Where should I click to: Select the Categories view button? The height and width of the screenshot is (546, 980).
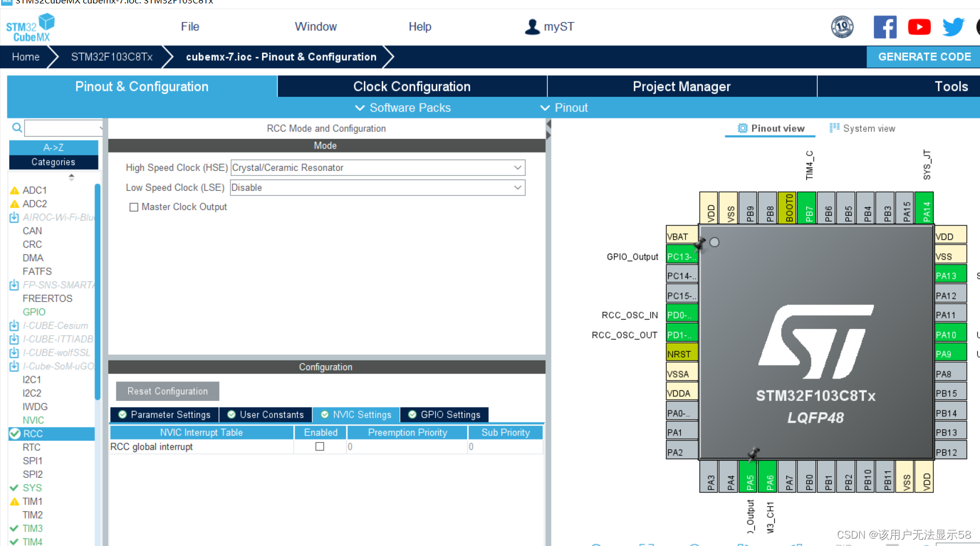(x=54, y=162)
